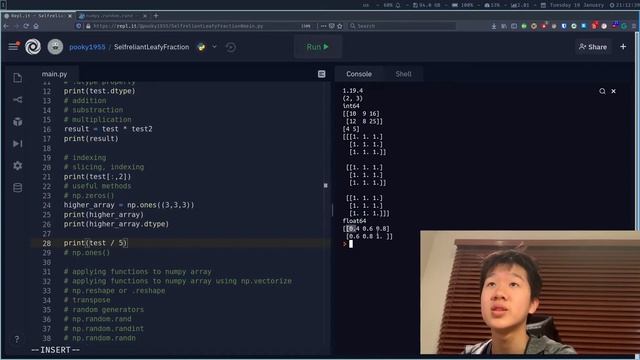Click the Replit spiral logo
The width and height of the screenshot is (640, 360).
[x=33, y=47]
